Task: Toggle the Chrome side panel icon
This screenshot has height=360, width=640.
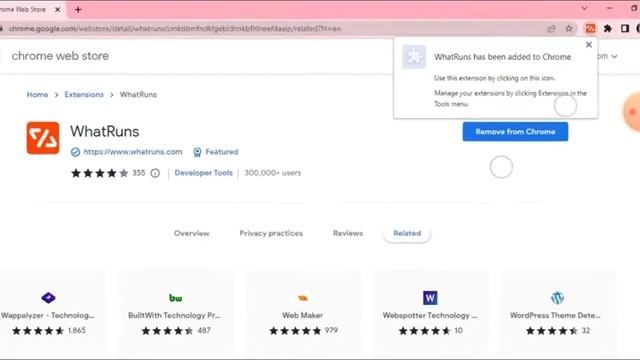Action: pos(624,29)
